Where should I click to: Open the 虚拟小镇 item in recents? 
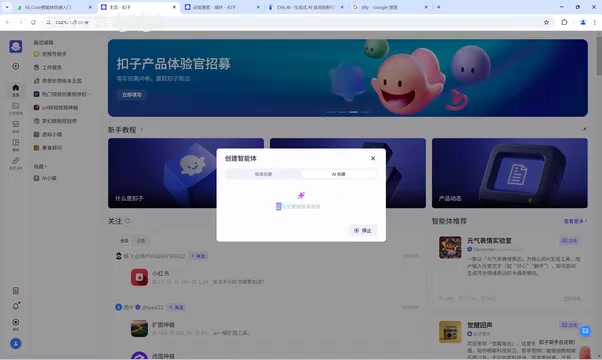pos(48,134)
